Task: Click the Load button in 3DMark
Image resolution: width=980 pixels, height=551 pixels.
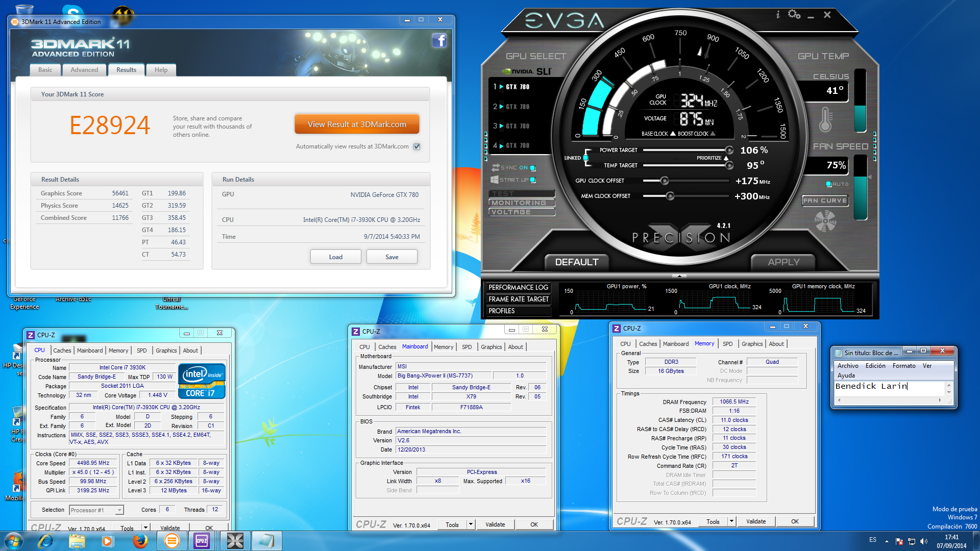Action: [x=336, y=257]
